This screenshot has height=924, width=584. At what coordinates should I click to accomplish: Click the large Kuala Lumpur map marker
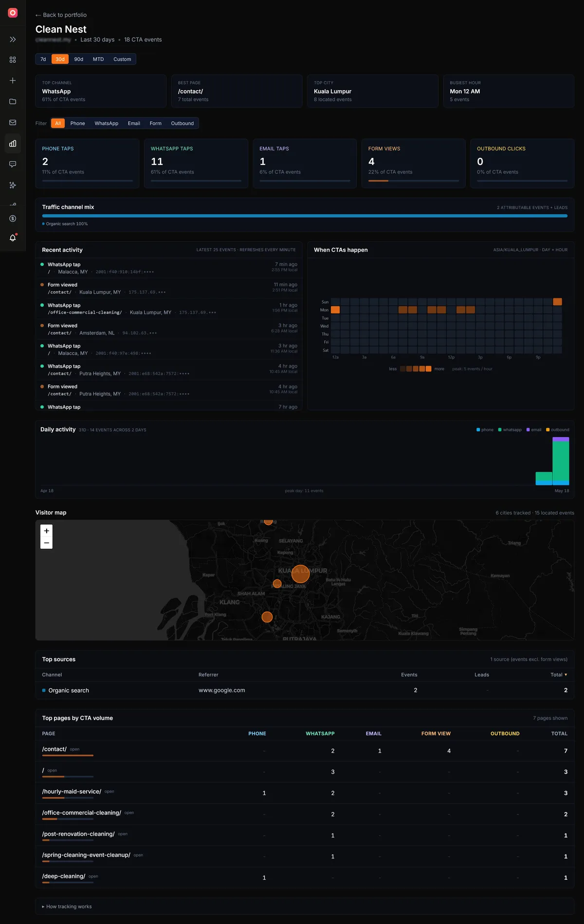[300, 574]
